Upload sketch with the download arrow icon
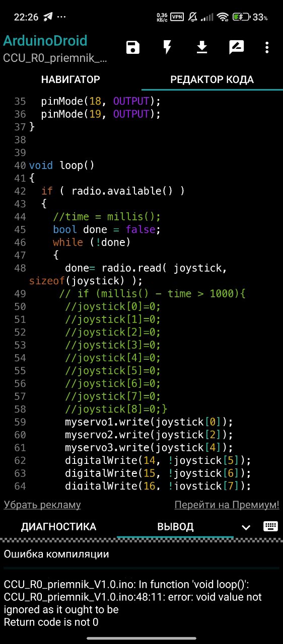Screen dimensions: 283x644 (201, 48)
